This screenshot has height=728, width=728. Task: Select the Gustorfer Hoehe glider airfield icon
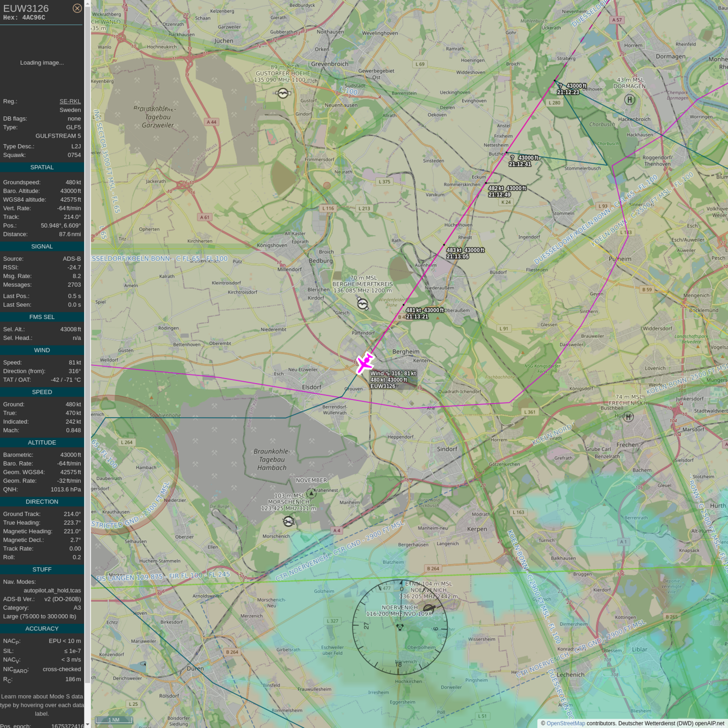pos(283,93)
